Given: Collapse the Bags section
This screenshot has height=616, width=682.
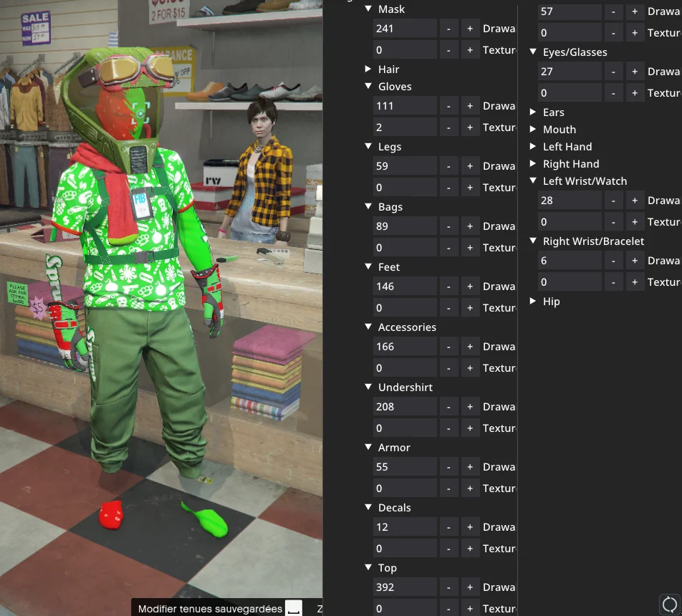Looking at the screenshot, I should pyautogui.click(x=368, y=206).
